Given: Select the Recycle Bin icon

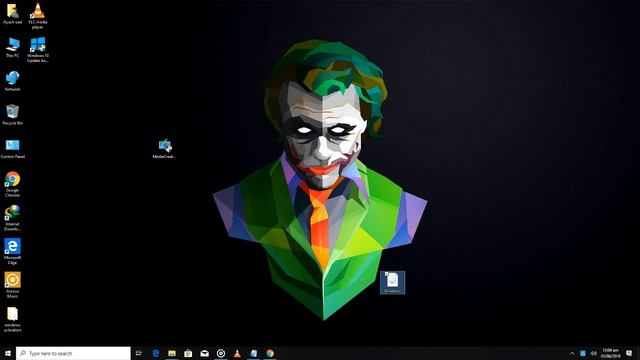Looking at the screenshot, I should pos(12,115).
